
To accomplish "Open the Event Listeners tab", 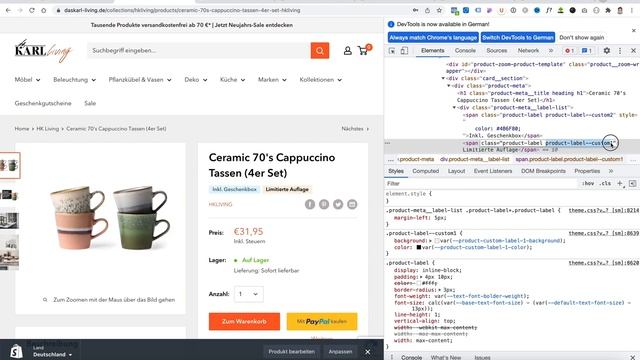I will point(493,171).
